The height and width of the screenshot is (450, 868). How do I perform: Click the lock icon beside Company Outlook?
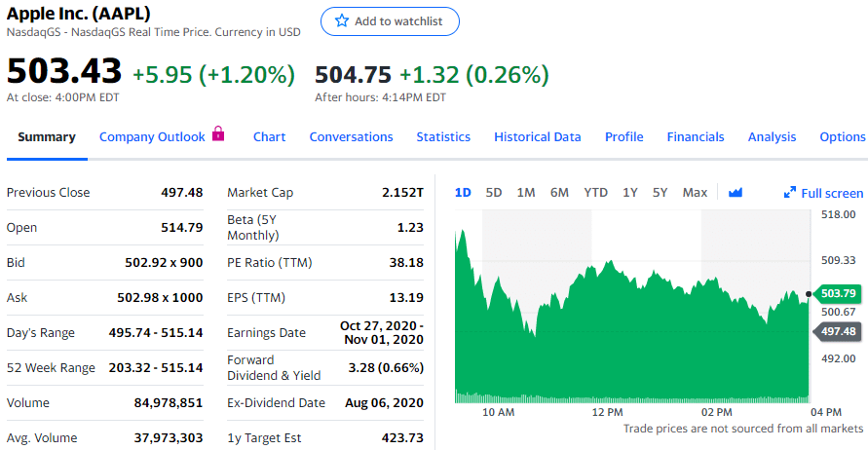(x=218, y=133)
